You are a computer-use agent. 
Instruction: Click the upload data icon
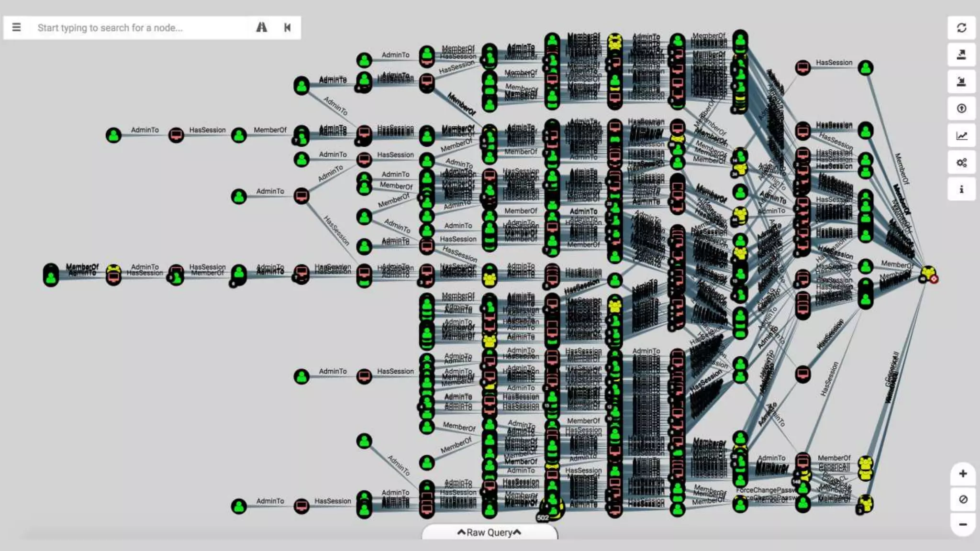961,109
